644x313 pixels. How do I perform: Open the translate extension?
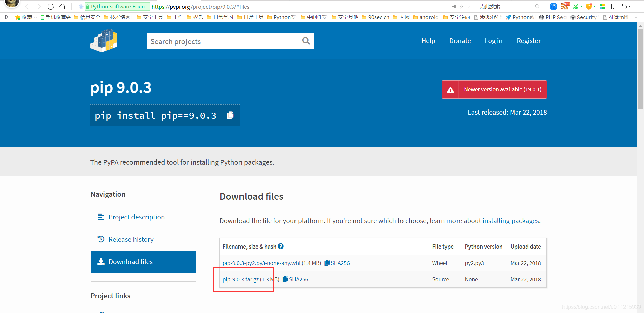point(553,6)
